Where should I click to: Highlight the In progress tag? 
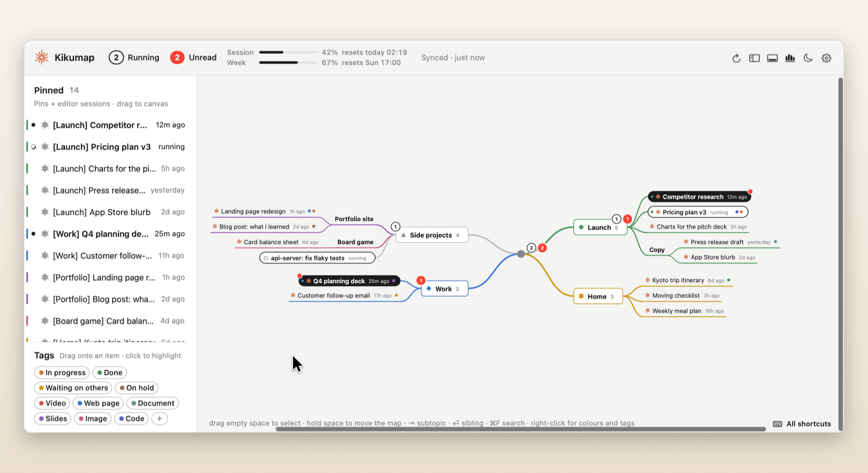(x=62, y=373)
